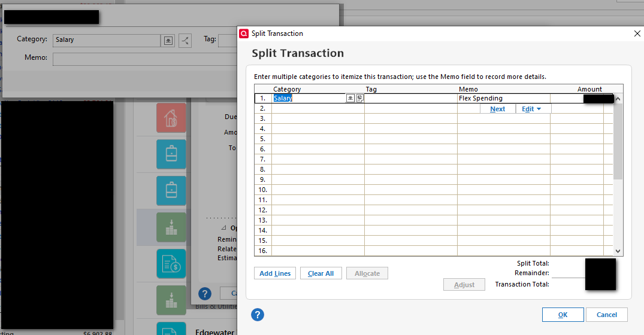Select the green income icon in the highlighted background row
The height and width of the screenshot is (335, 644).
point(171,227)
